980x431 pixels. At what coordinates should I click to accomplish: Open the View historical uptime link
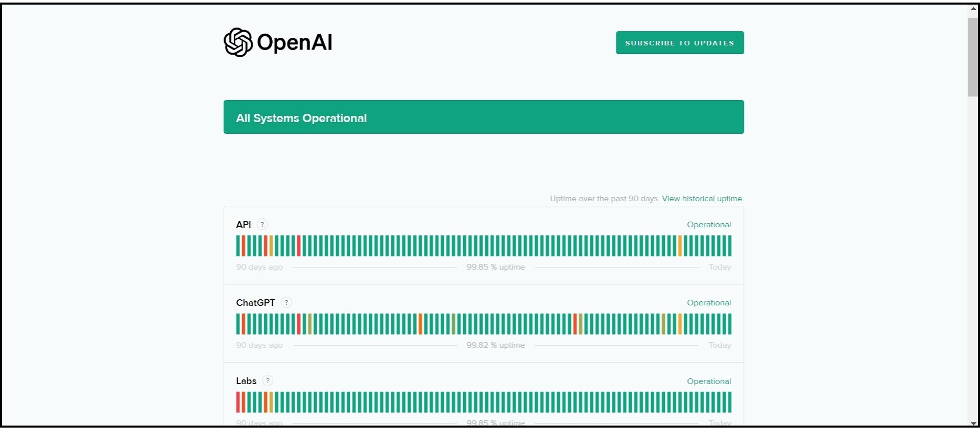[x=703, y=199]
